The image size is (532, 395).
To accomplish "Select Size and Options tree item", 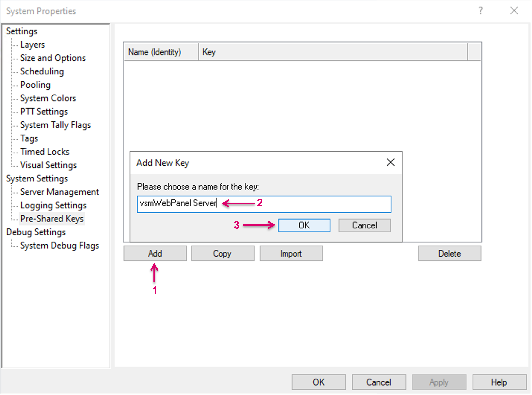I will tap(53, 58).
